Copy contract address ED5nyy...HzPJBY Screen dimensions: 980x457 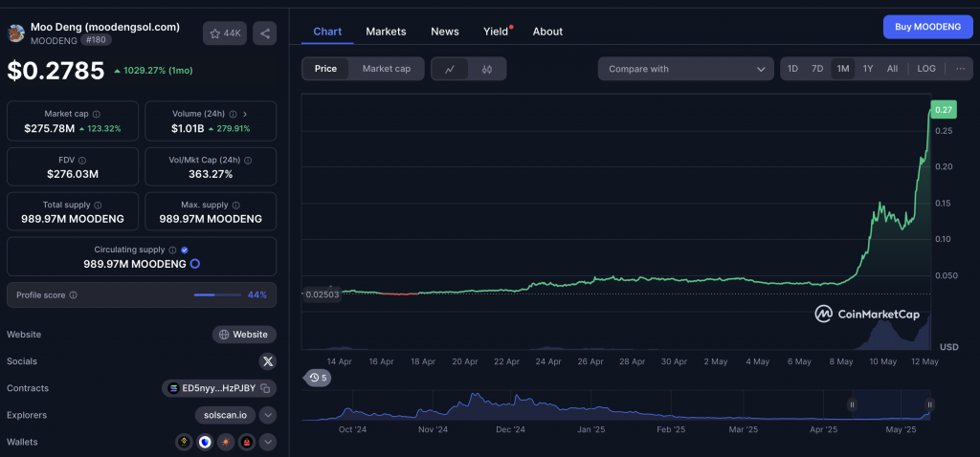(x=265, y=388)
